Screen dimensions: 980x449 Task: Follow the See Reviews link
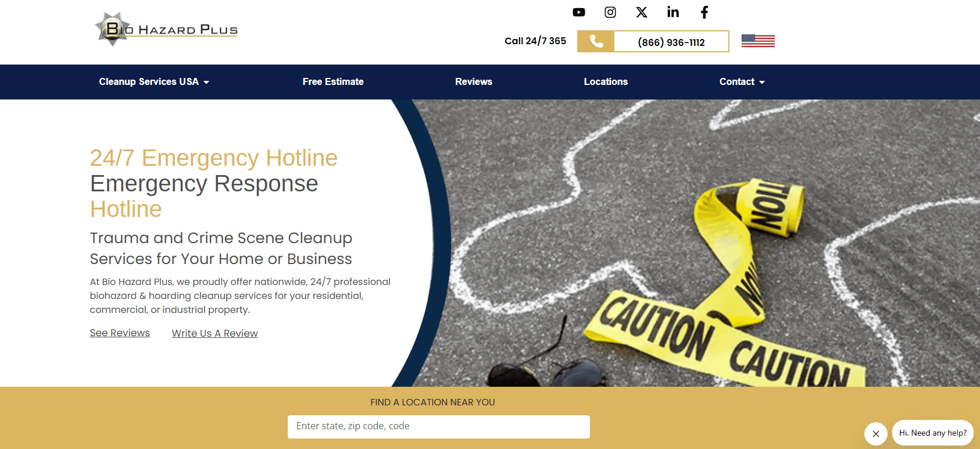(x=120, y=333)
